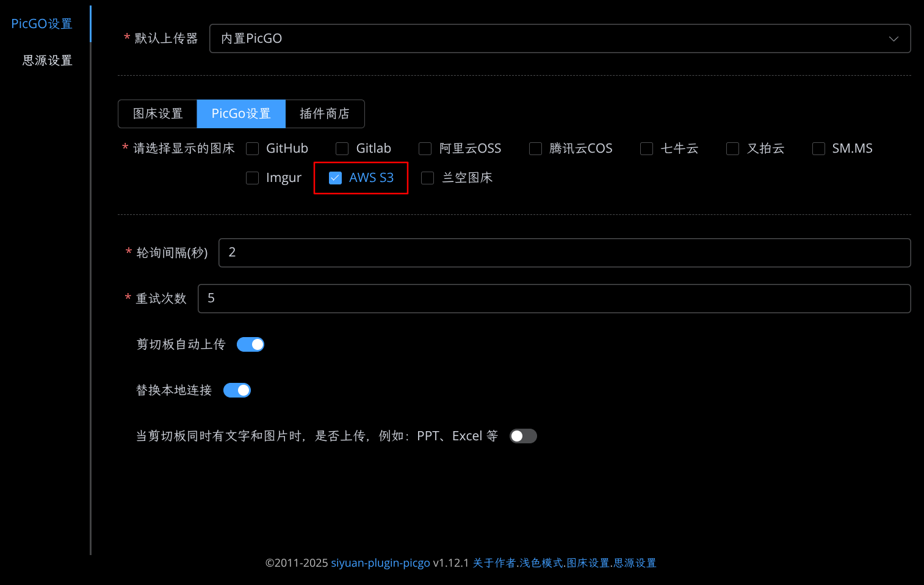Open the 默认上传器 dropdown

(560, 38)
